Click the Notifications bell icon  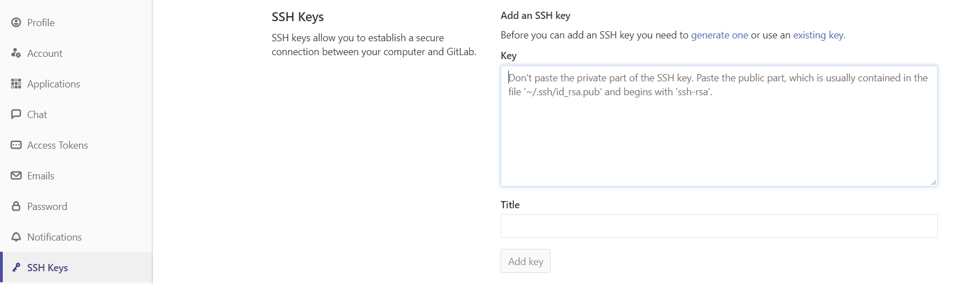tap(16, 237)
